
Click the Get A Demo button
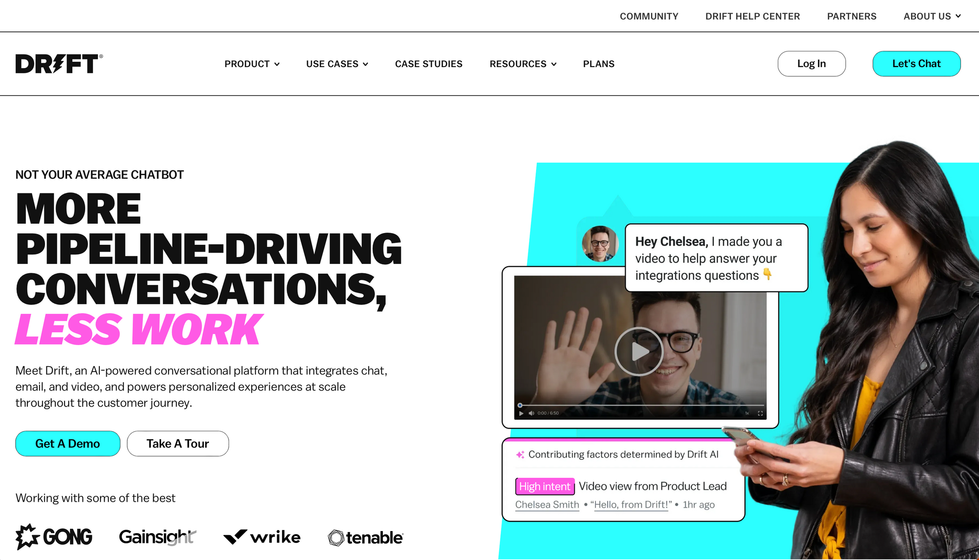pyautogui.click(x=67, y=443)
